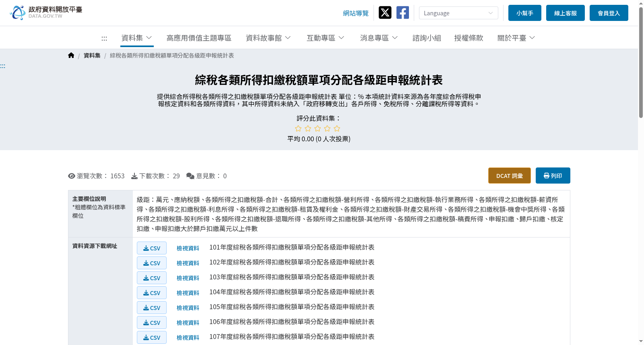The width and height of the screenshot is (644, 345).
Task: Click the page vertical scrollbar thumb
Action: 641,62
